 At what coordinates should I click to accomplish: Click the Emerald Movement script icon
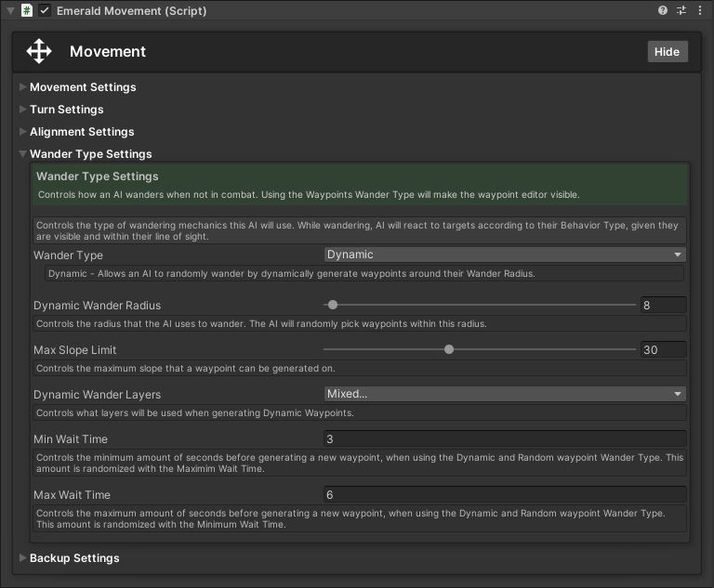point(27,10)
